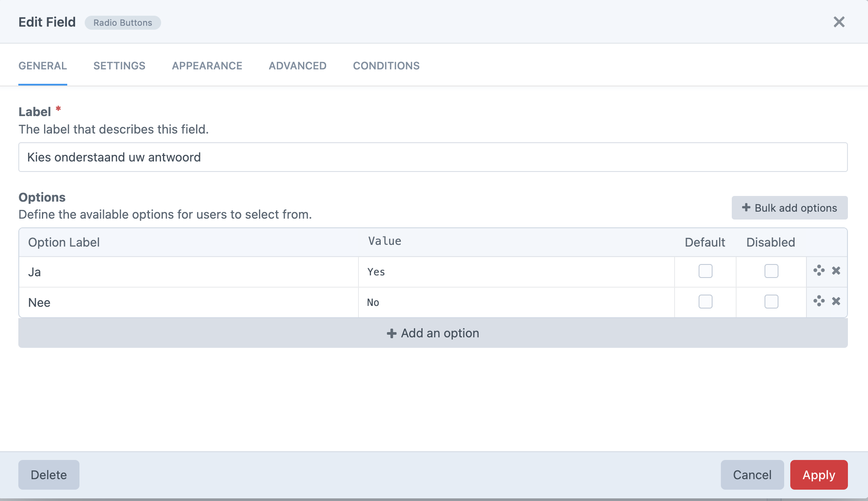Switch to the Settings tab
This screenshot has width=868, height=501.
pyautogui.click(x=119, y=65)
